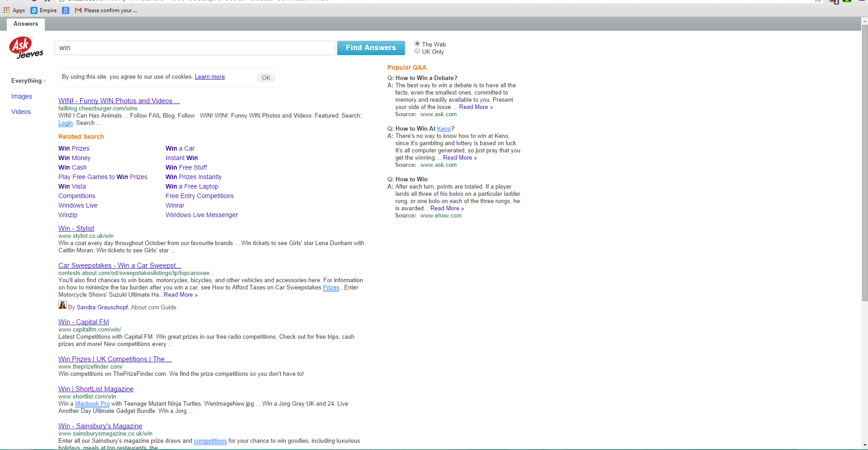Open the Google bookmark icon
868x450 pixels.
(x=66, y=10)
